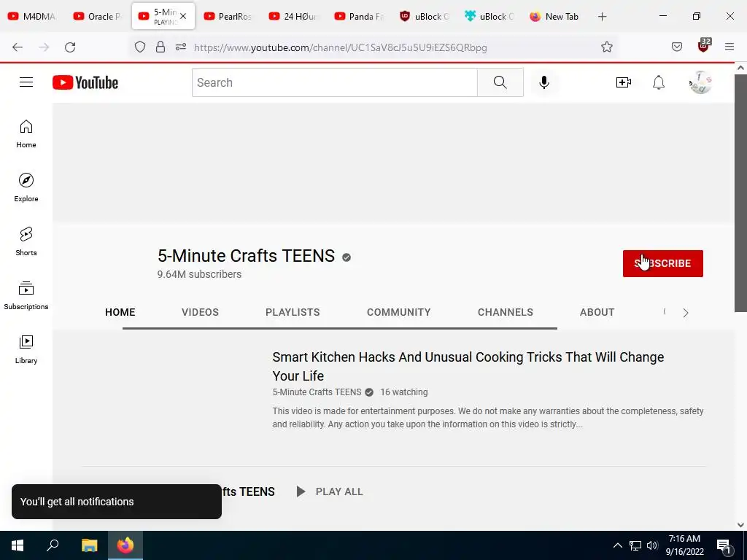Image resolution: width=747 pixels, height=560 pixels.
Task: Open a new browser tab
Action: point(602,17)
